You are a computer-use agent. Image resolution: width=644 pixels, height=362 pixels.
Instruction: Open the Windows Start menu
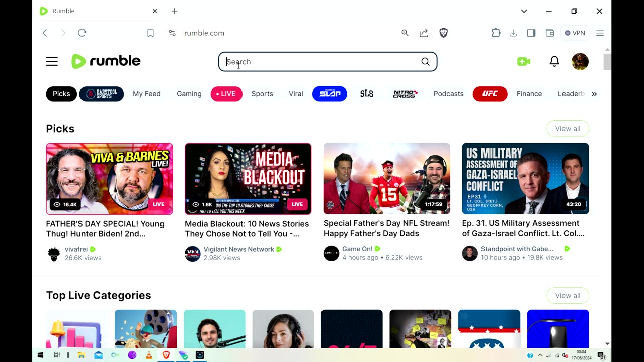[x=40, y=355]
